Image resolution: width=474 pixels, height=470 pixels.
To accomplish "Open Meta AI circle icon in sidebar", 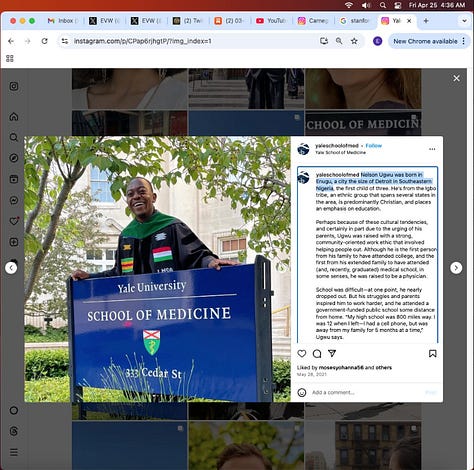I will click(14, 410).
